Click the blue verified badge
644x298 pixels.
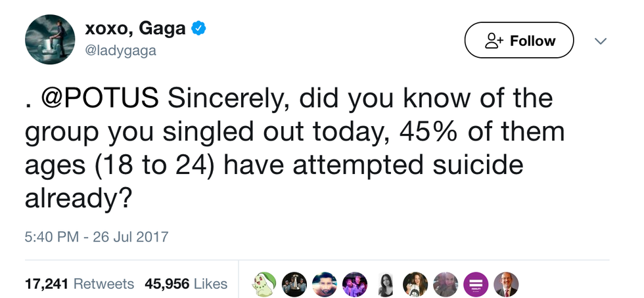point(199,28)
